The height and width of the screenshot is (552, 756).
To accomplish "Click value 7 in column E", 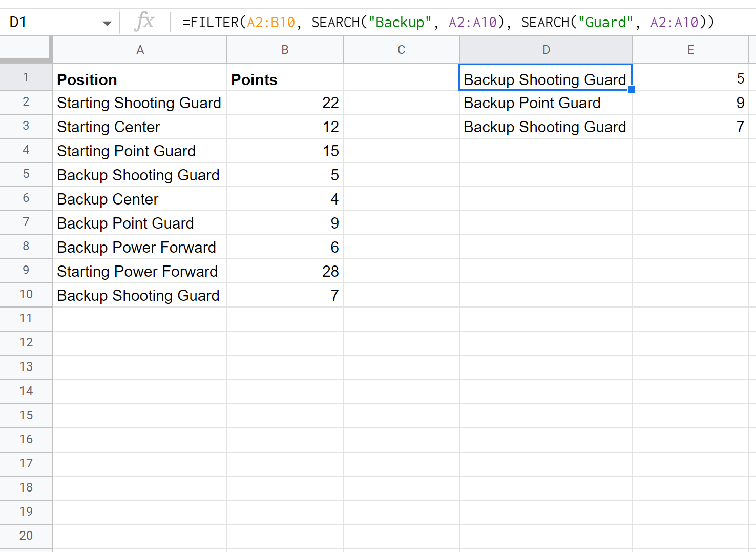I will pos(690,127).
